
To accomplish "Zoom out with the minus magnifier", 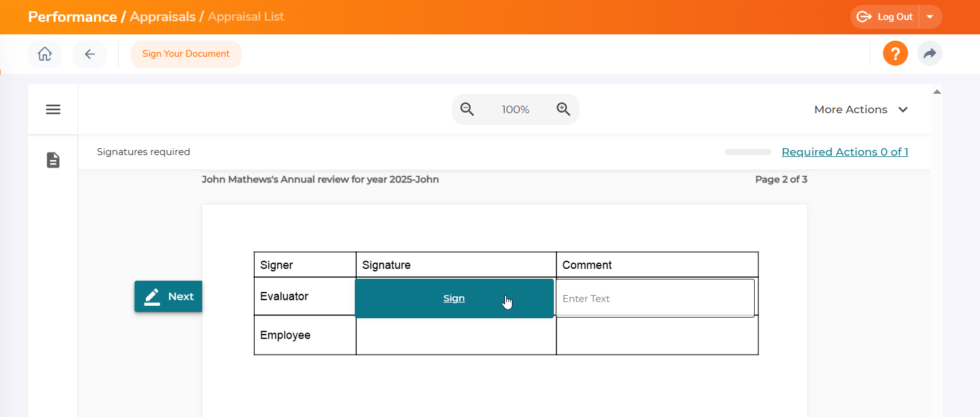I will pos(467,109).
